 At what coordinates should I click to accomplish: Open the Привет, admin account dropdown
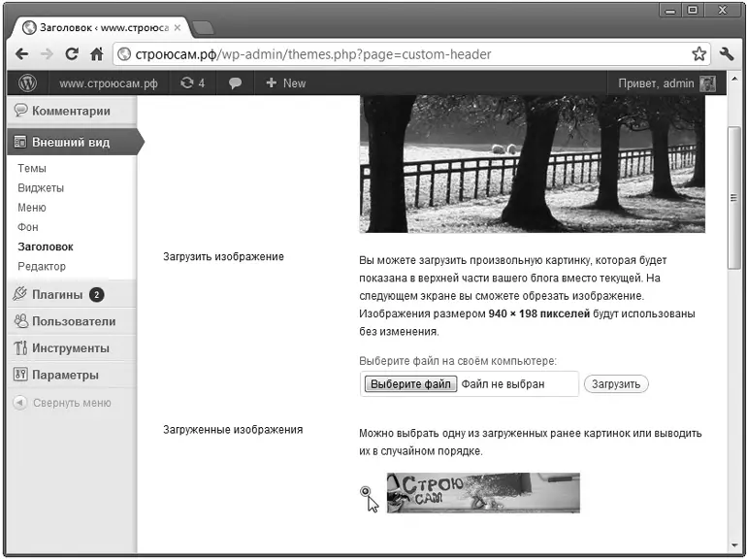666,83
